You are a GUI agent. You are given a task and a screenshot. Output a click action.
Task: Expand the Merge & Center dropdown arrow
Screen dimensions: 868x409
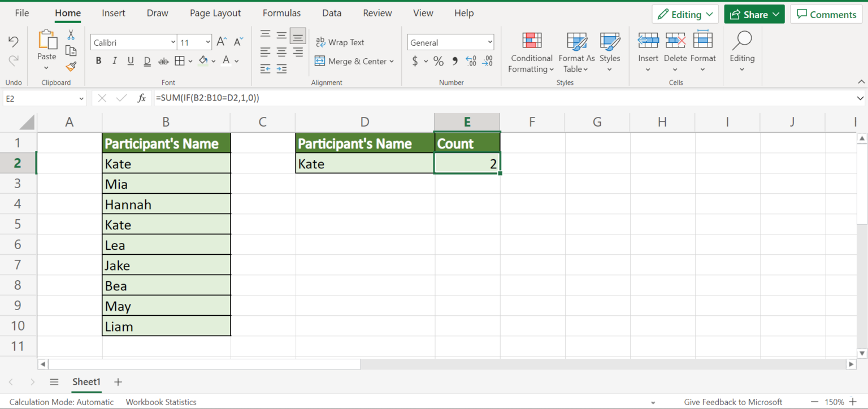pyautogui.click(x=392, y=62)
